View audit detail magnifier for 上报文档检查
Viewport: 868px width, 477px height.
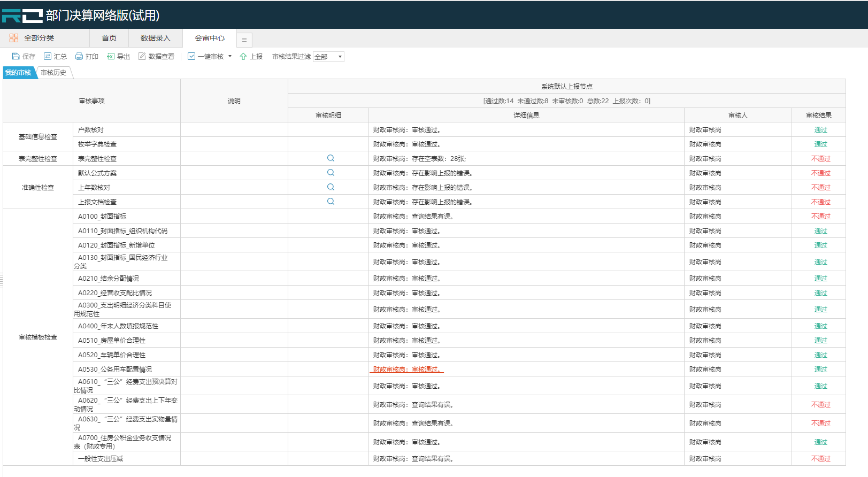[x=331, y=202]
